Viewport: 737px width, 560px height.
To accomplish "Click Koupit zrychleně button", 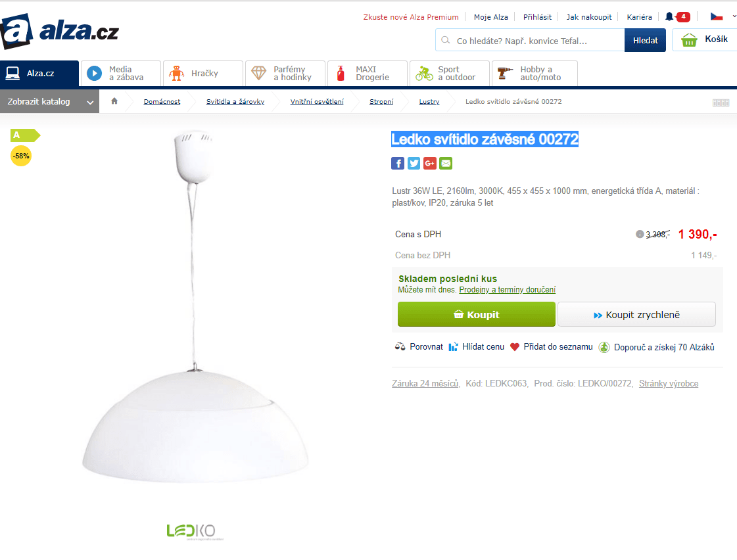I will pyautogui.click(x=636, y=314).
